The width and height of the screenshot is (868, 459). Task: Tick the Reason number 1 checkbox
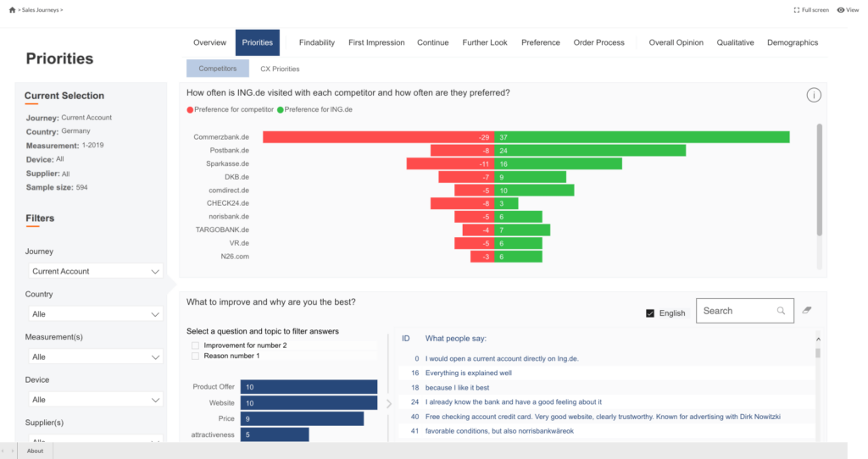196,356
